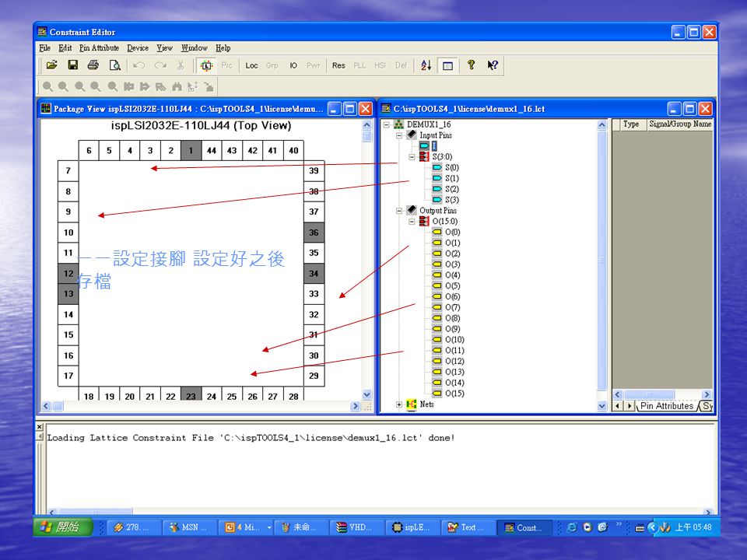Image resolution: width=747 pixels, height=560 pixels.
Task: Click the Signal/Group Name column header
Action: 680,124
